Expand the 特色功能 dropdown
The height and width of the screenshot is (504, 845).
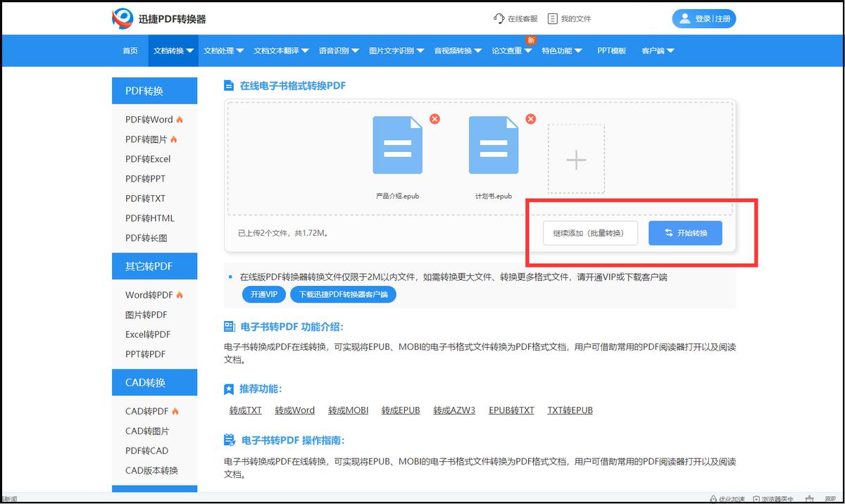click(x=561, y=50)
